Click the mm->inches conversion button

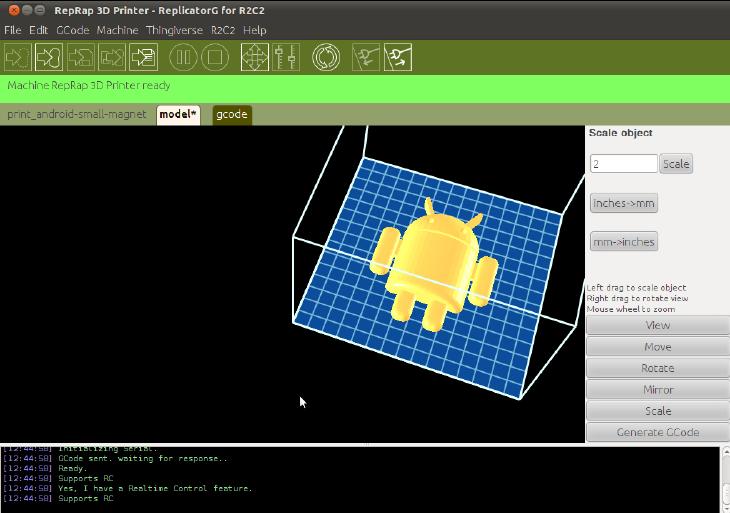pyautogui.click(x=624, y=242)
